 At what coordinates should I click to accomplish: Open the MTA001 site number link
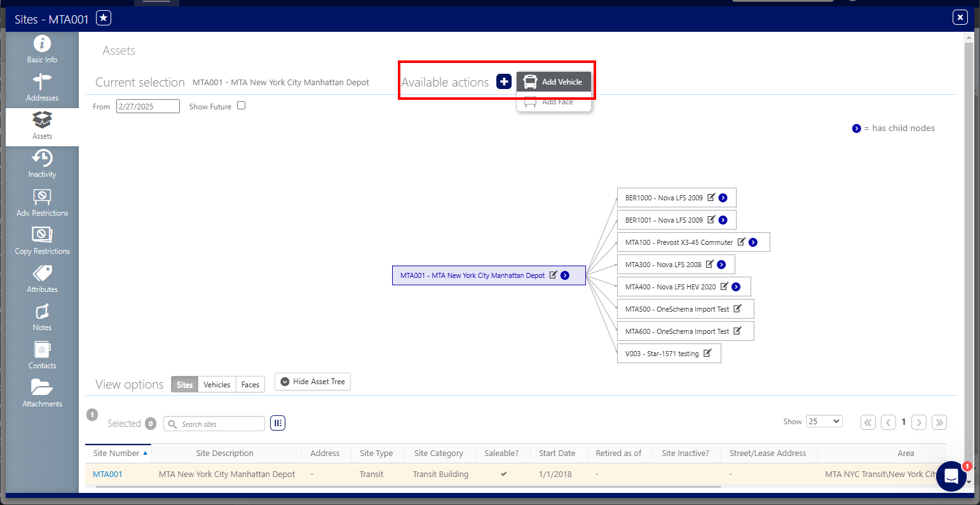coord(107,474)
